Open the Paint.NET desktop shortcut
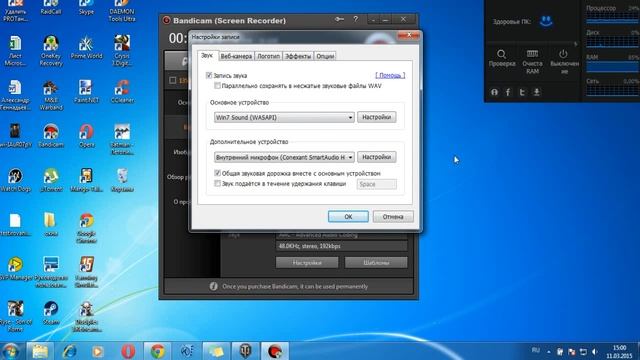The image size is (640, 360). pyautogui.click(x=86, y=92)
